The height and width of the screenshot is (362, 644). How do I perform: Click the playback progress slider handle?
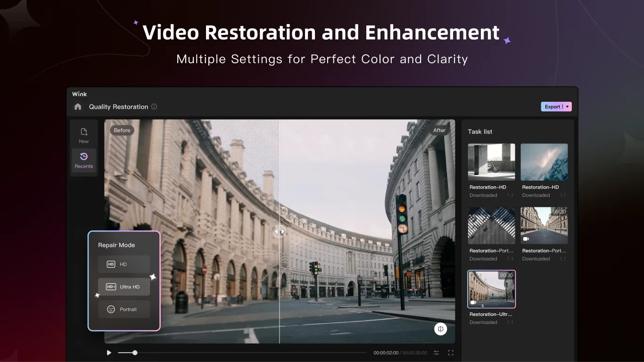(x=135, y=353)
